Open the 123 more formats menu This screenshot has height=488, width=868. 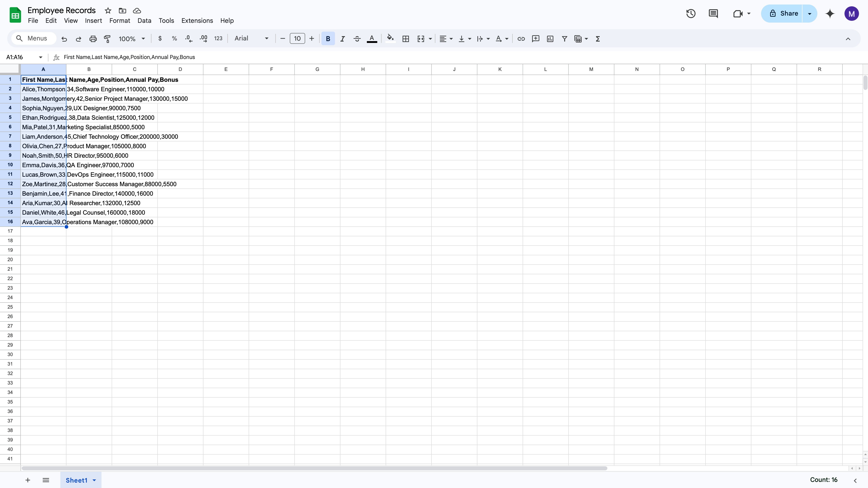coord(218,39)
